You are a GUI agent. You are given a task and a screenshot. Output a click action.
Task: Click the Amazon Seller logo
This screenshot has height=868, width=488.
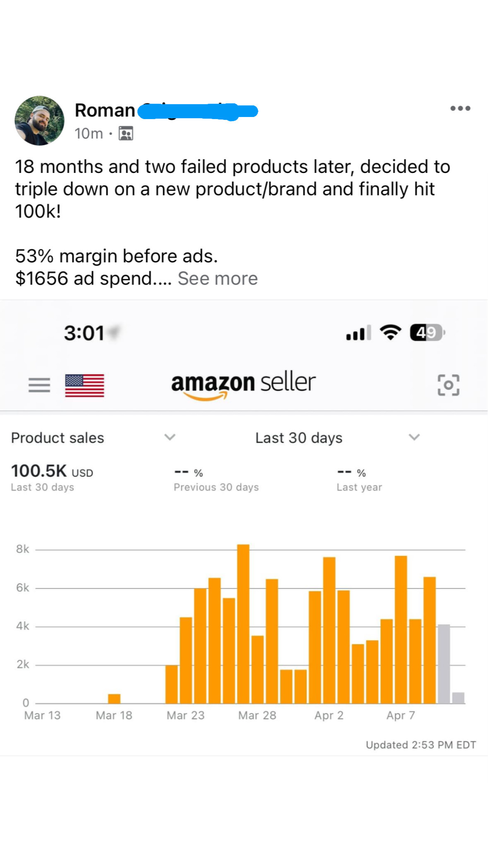243,384
